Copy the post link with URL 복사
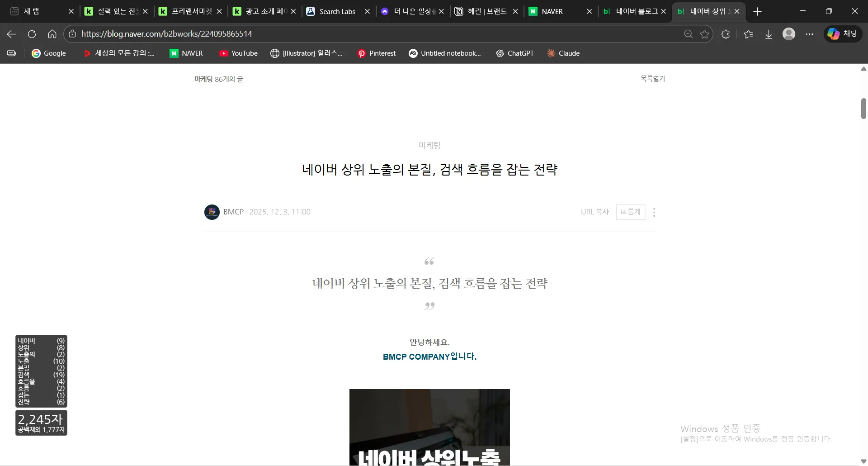The width and height of the screenshot is (868, 466). [x=594, y=212]
